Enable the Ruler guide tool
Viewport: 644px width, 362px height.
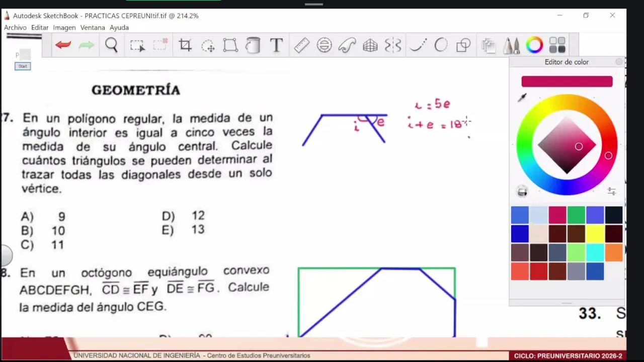click(x=301, y=45)
